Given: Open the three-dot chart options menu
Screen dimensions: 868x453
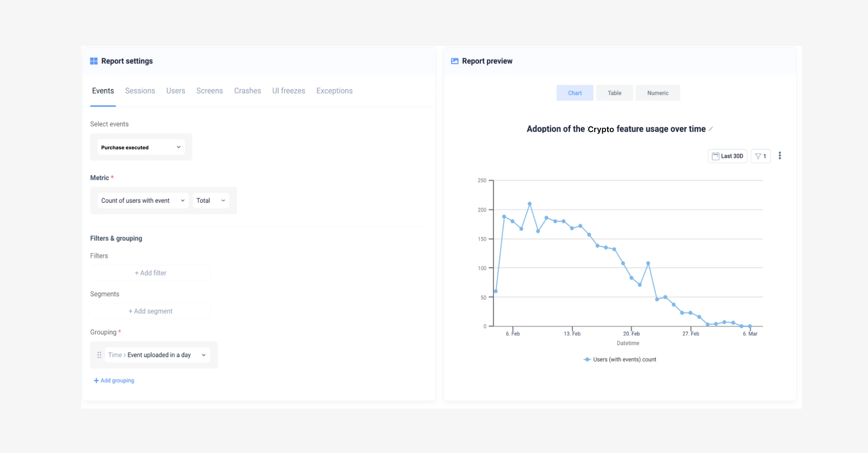Looking at the screenshot, I should pos(780,156).
